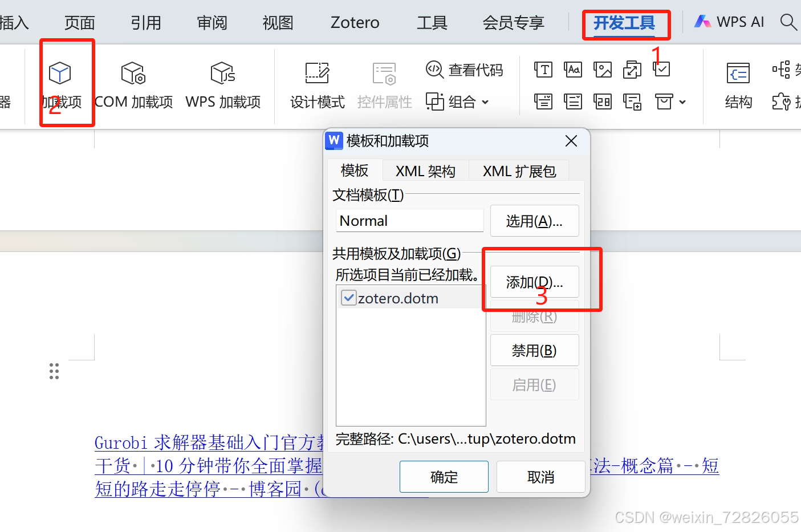Open the 会员专享 ribbon tab
Image resolution: width=801 pixels, height=532 pixels.
(514, 23)
